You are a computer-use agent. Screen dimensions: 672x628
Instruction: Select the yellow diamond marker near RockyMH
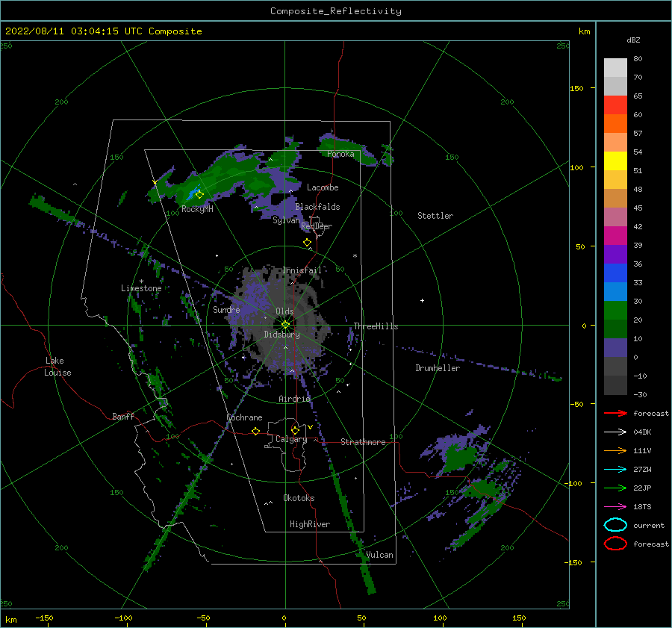(x=199, y=195)
